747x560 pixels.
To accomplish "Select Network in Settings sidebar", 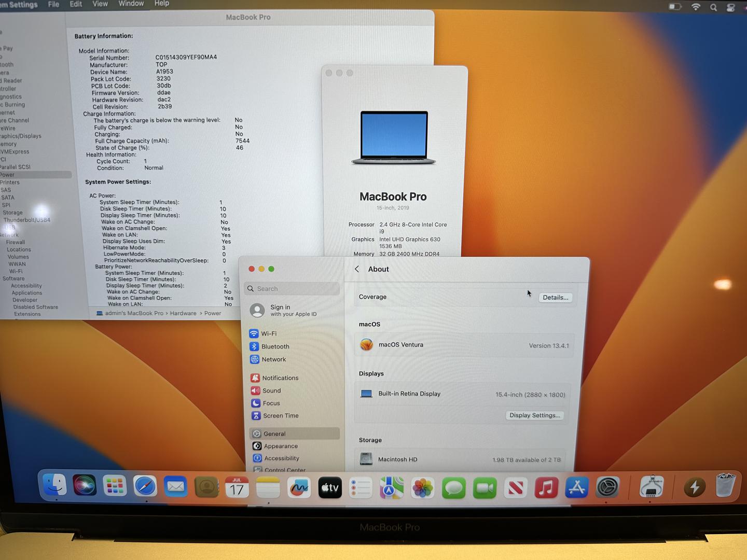I will [x=268, y=359].
